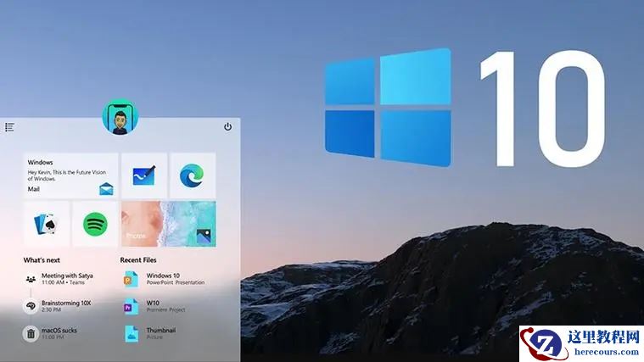The image size is (644, 362).
Task: Open the Photos wide tile
Action: [x=168, y=224]
